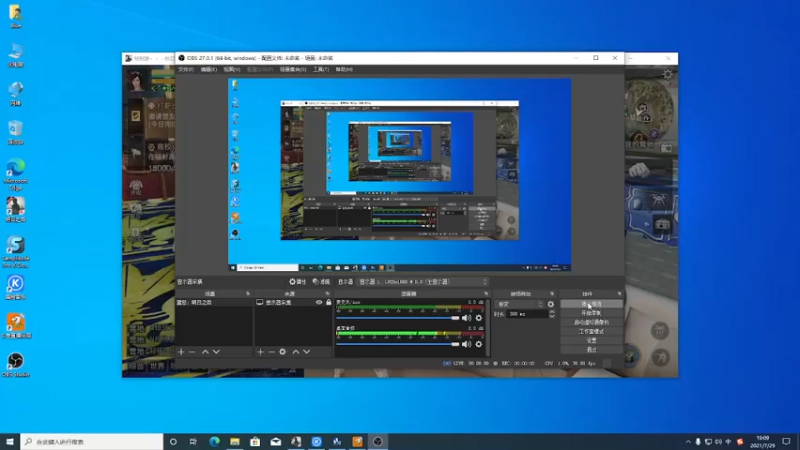Open the Network desktop icon
Viewport: 800px width, 450px height.
click(15, 94)
